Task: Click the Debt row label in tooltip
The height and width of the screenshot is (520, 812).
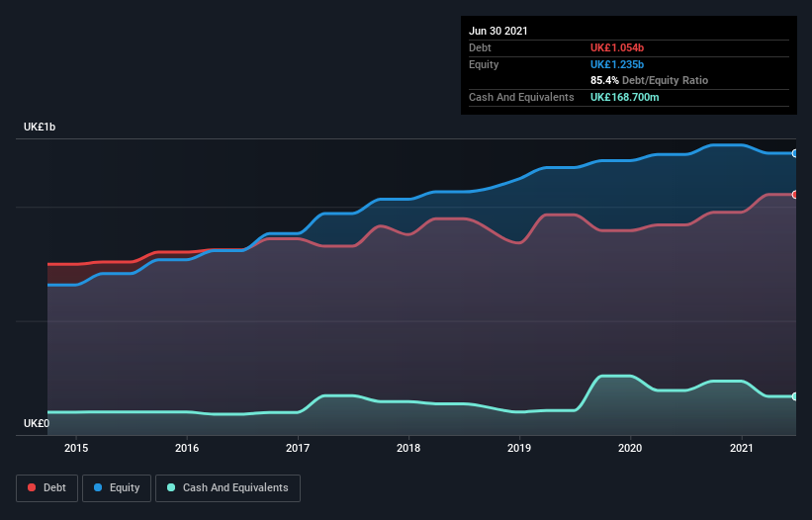Action: pos(480,47)
